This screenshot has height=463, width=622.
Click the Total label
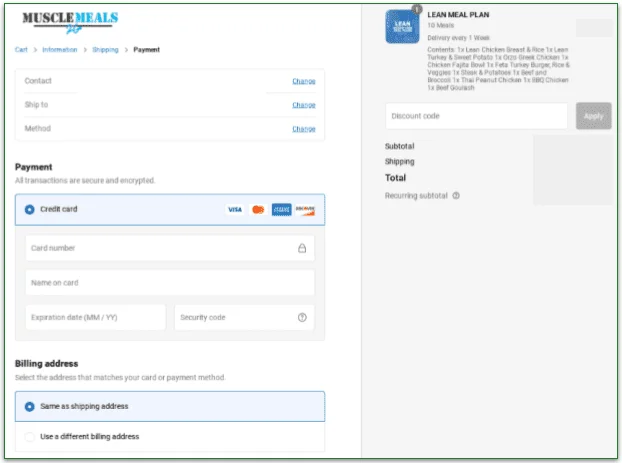point(395,178)
